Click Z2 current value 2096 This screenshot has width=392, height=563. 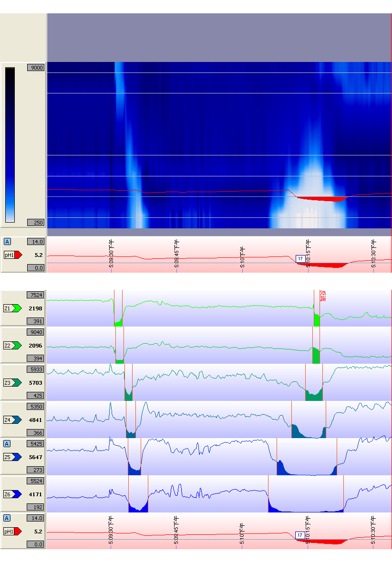point(36,346)
